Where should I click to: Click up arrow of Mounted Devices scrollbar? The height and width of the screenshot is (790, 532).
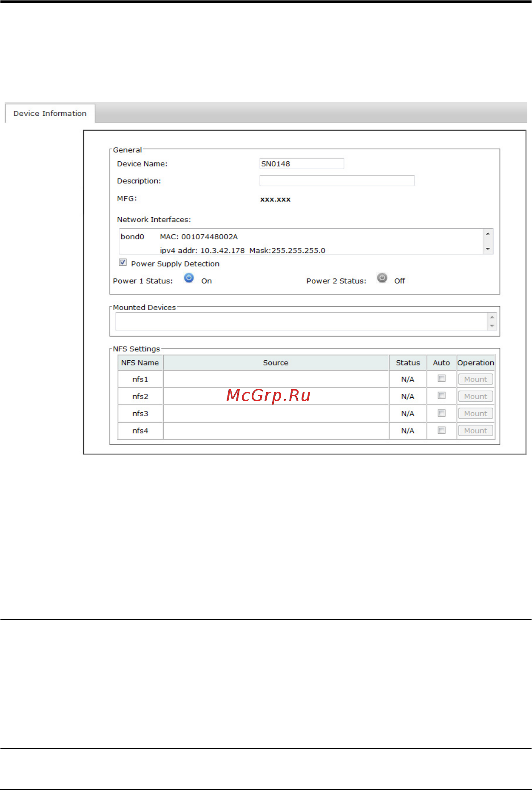(x=492, y=317)
